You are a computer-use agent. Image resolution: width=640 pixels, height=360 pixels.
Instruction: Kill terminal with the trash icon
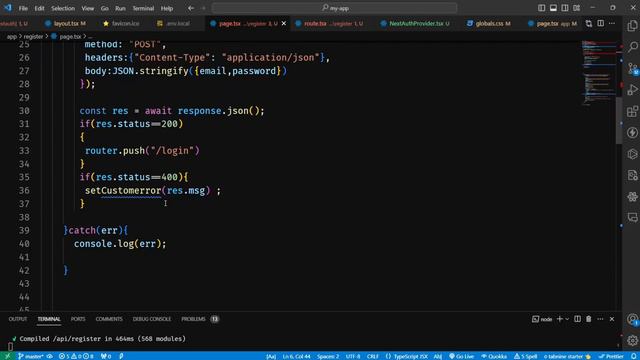589,319
